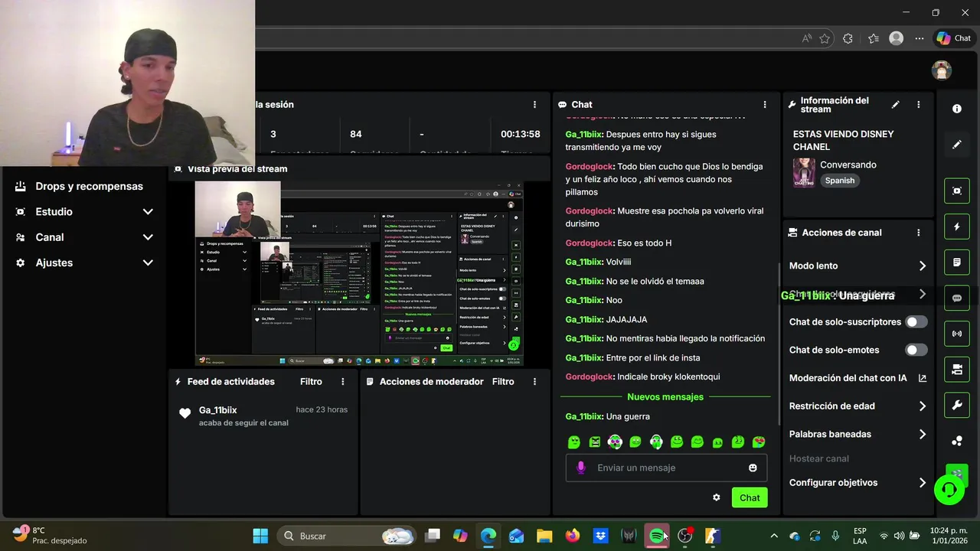The width and height of the screenshot is (980, 551).
Task: Click the chat panel scrollbar
Action: click(x=779, y=343)
